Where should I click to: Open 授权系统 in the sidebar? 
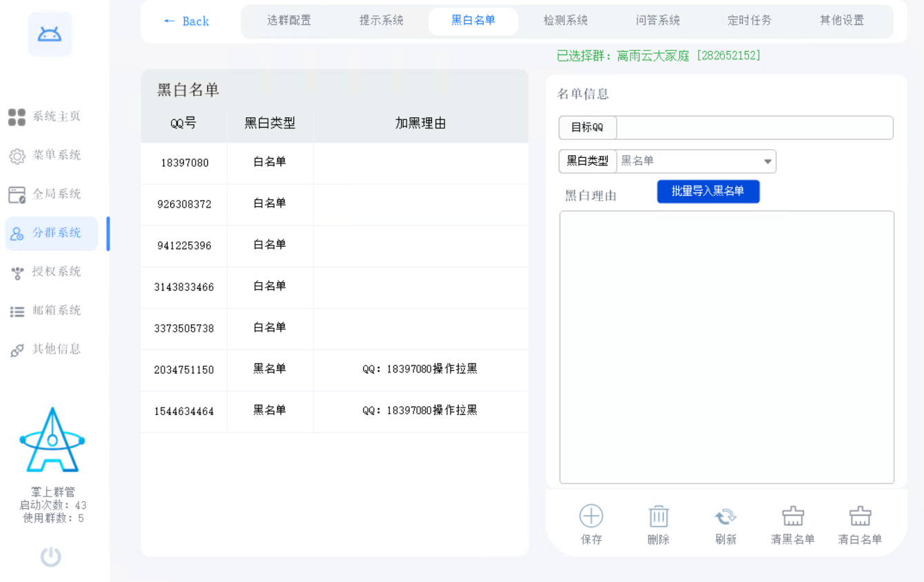coord(45,272)
